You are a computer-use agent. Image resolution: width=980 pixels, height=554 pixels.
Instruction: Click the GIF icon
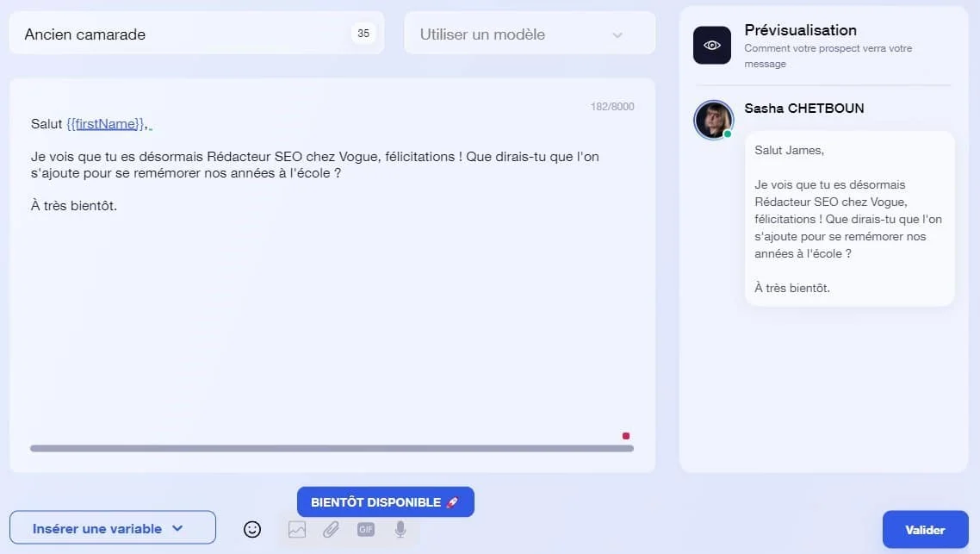(366, 530)
